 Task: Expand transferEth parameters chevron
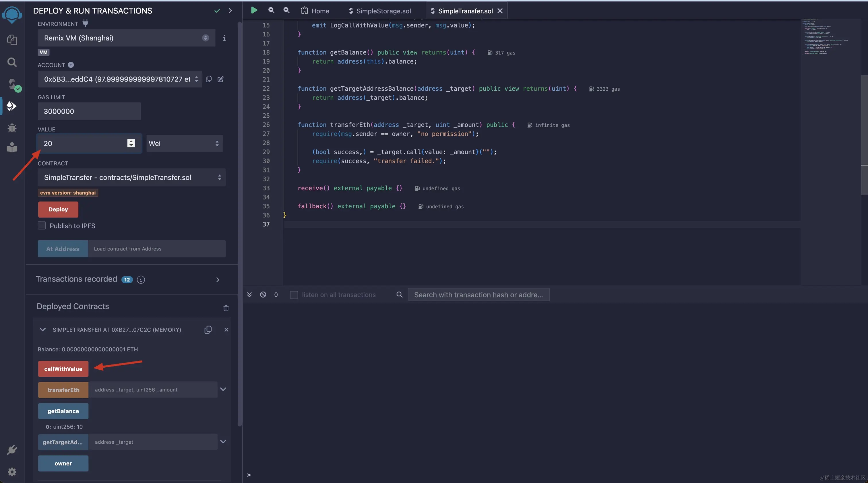click(223, 389)
